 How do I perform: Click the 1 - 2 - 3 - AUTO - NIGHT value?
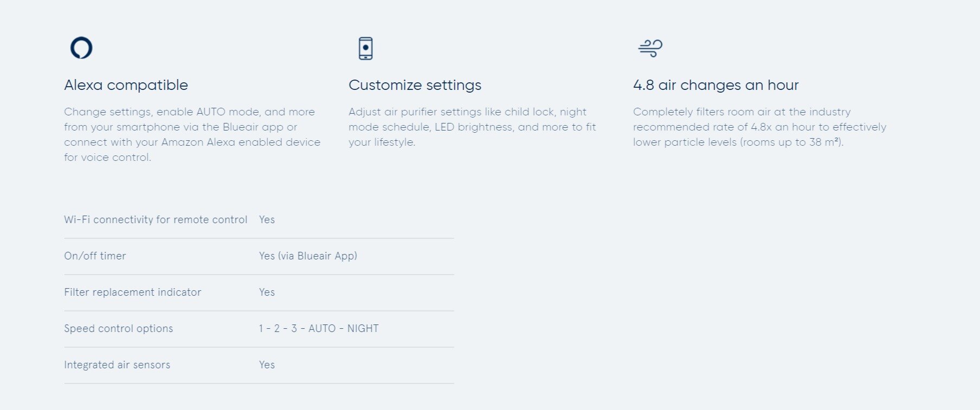(319, 328)
